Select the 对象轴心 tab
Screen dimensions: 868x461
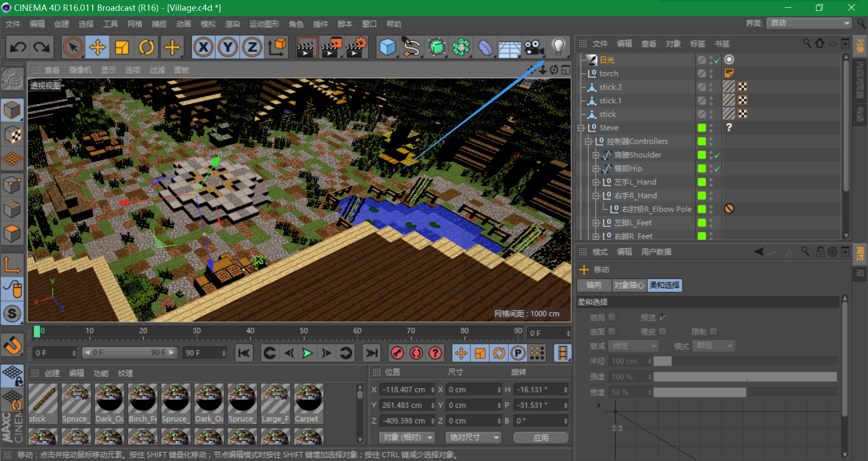629,285
